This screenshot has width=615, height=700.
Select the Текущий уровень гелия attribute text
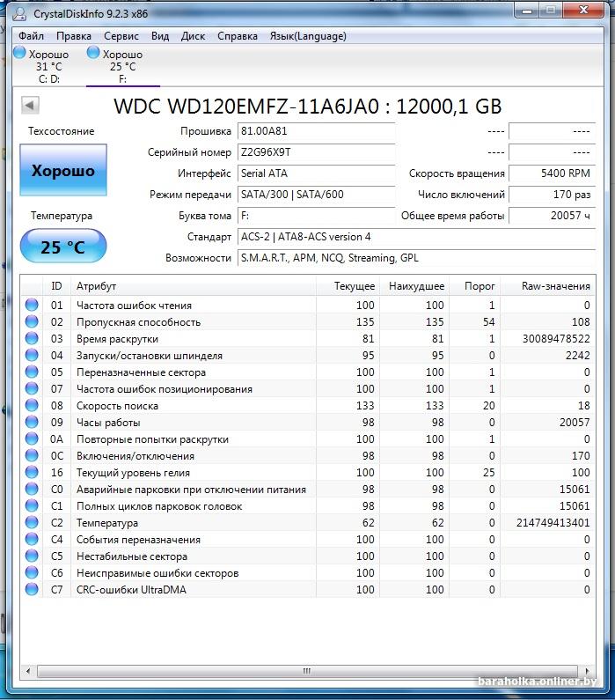coord(133,473)
